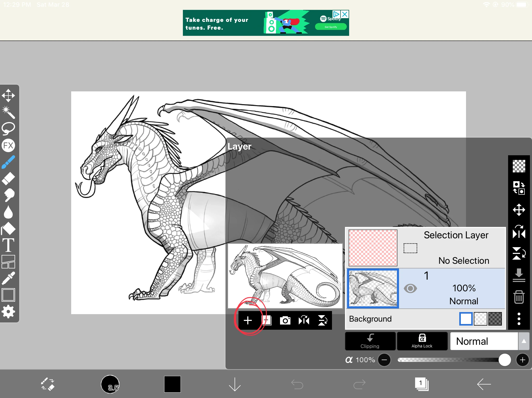Import photo with camera icon
Screen dimensions: 532x398
(x=285, y=320)
